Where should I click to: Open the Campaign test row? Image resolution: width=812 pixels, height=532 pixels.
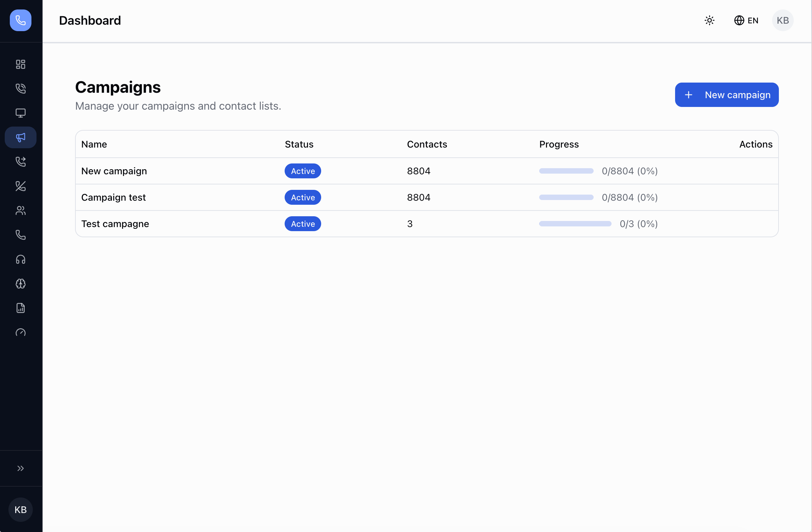click(x=113, y=197)
